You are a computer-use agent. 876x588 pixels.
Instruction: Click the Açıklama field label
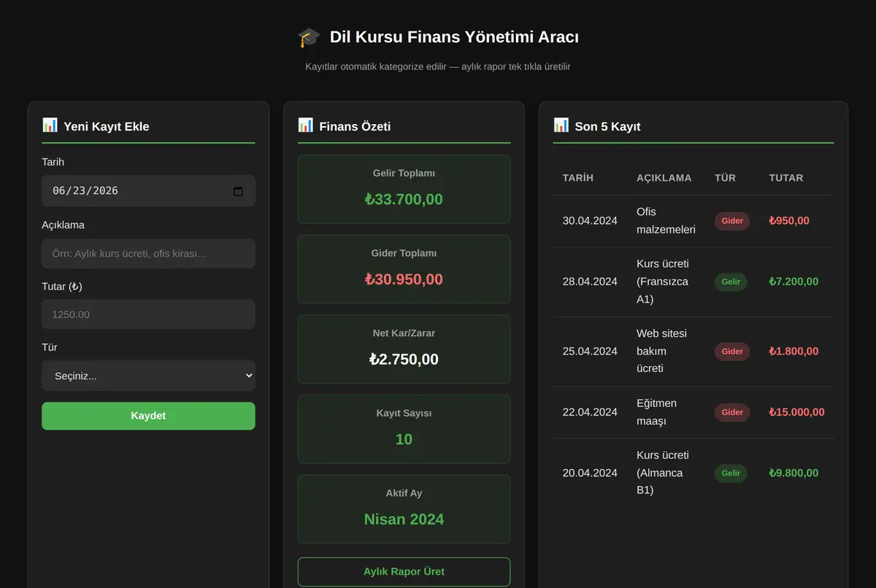pyautogui.click(x=63, y=225)
